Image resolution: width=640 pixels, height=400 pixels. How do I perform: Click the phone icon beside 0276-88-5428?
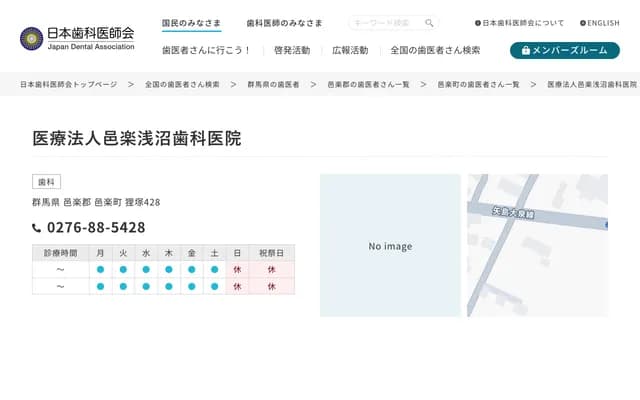click(x=37, y=228)
